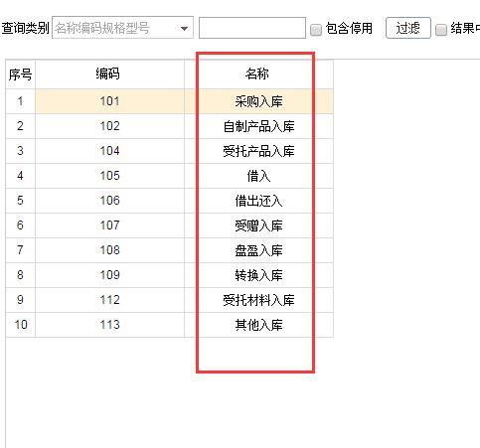This screenshot has height=448, width=480.
Task: Select the 自制产品入库 cell
Action: pyautogui.click(x=258, y=126)
